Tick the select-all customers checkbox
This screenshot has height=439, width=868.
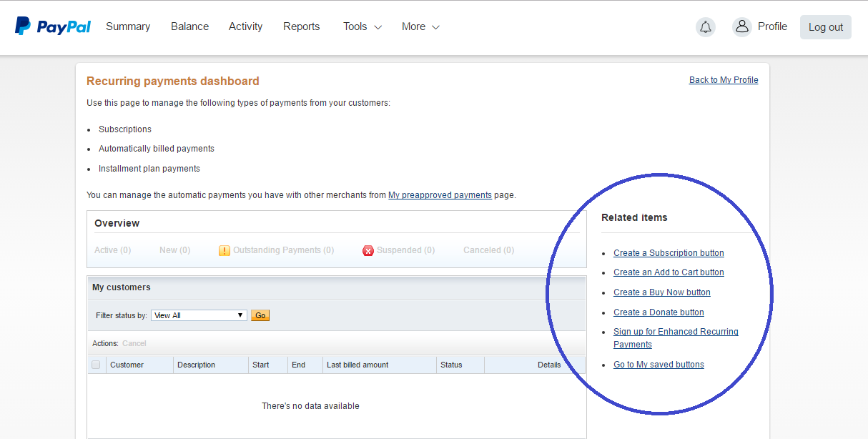(96, 365)
